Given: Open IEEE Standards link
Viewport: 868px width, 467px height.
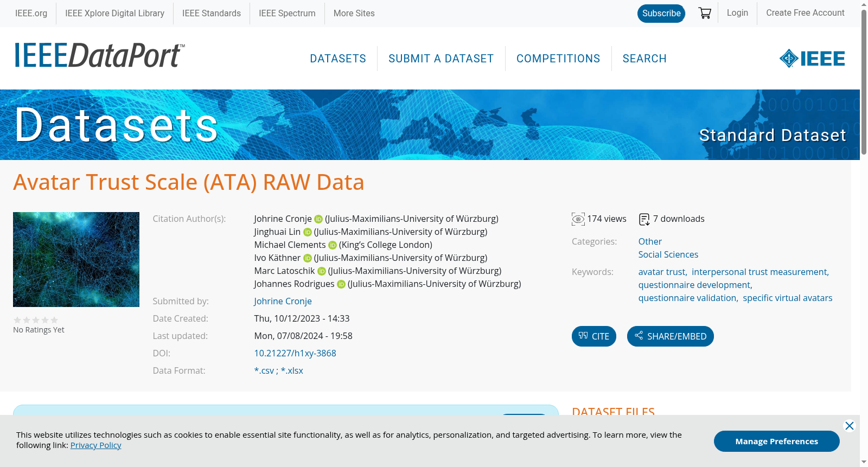Looking at the screenshot, I should (212, 13).
